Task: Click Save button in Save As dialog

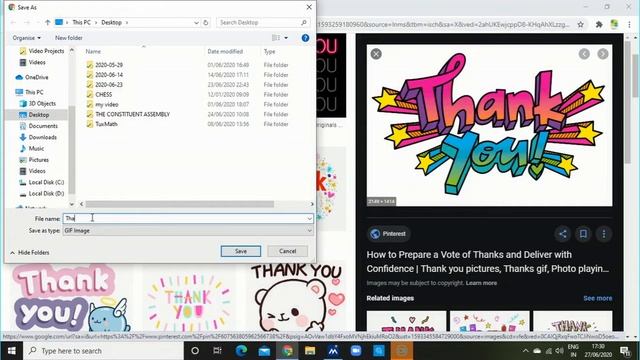Action: (241, 251)
